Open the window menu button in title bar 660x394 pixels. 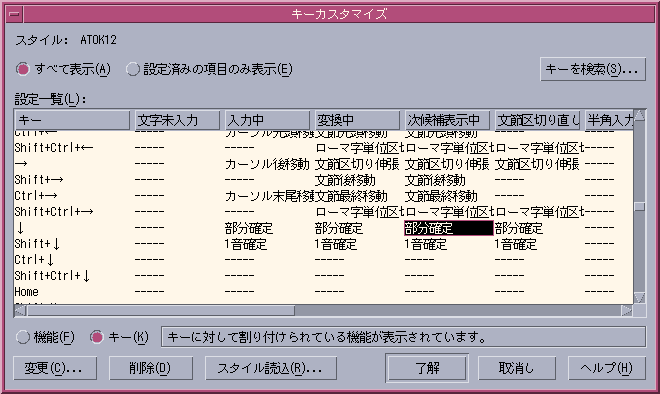click(x=14, y=14)
